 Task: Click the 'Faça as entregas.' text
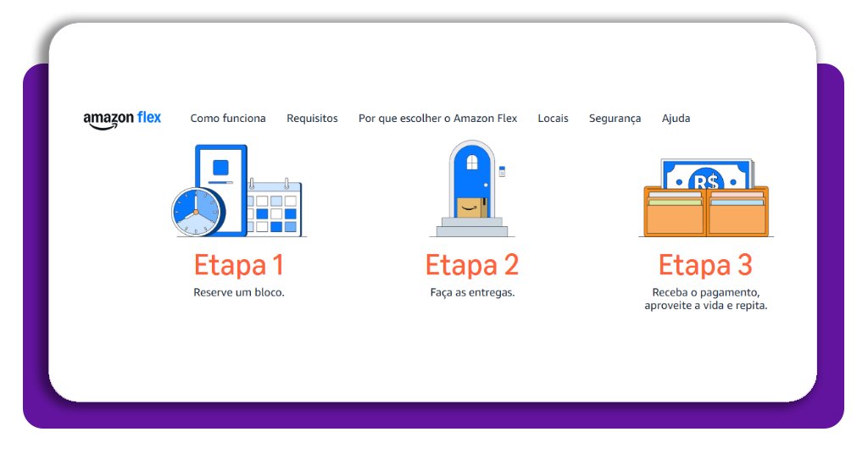[x=472, y=292]
